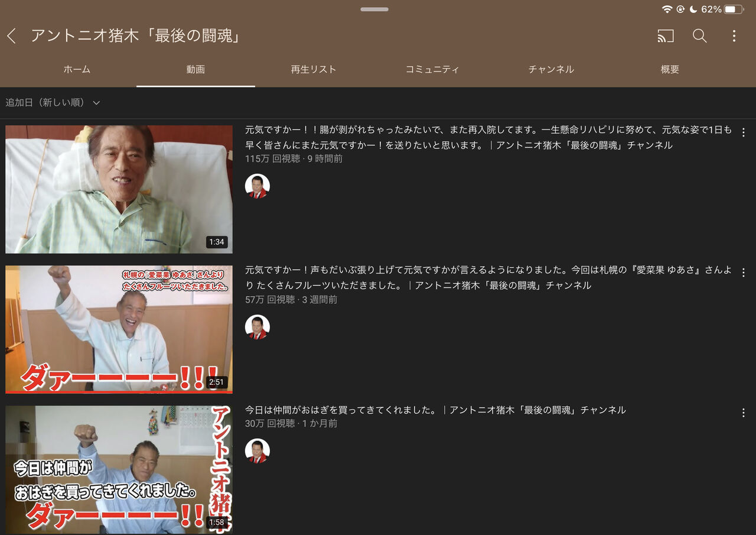Open video titled 今日は仲間がおはぎを買ってきてくれました
Viewport: 756px width, 535px height.
click(x=435, y=410)
